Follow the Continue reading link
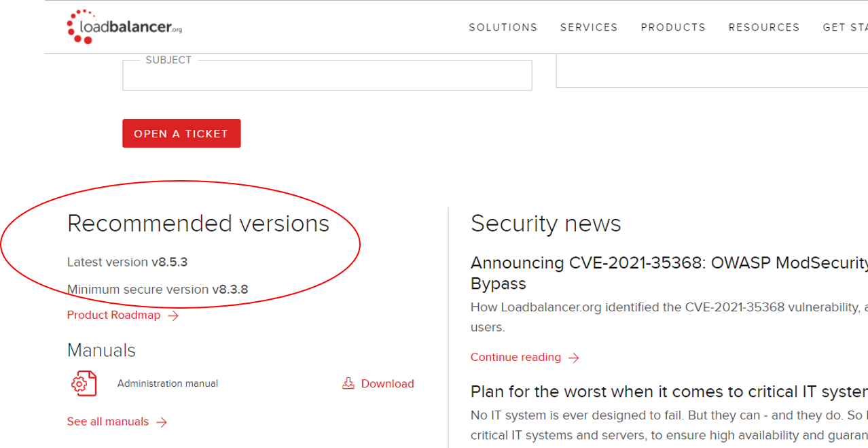 point(516,358)
